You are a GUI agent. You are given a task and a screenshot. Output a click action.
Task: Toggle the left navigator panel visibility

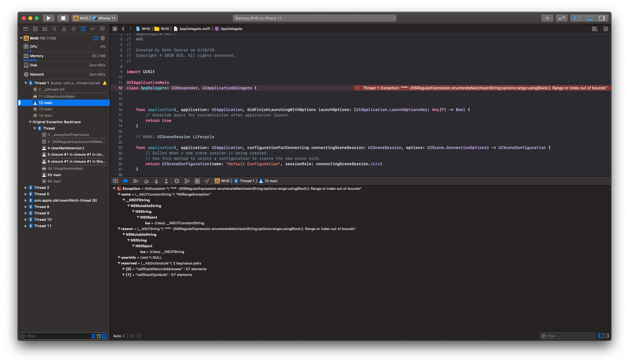point(577,18)
